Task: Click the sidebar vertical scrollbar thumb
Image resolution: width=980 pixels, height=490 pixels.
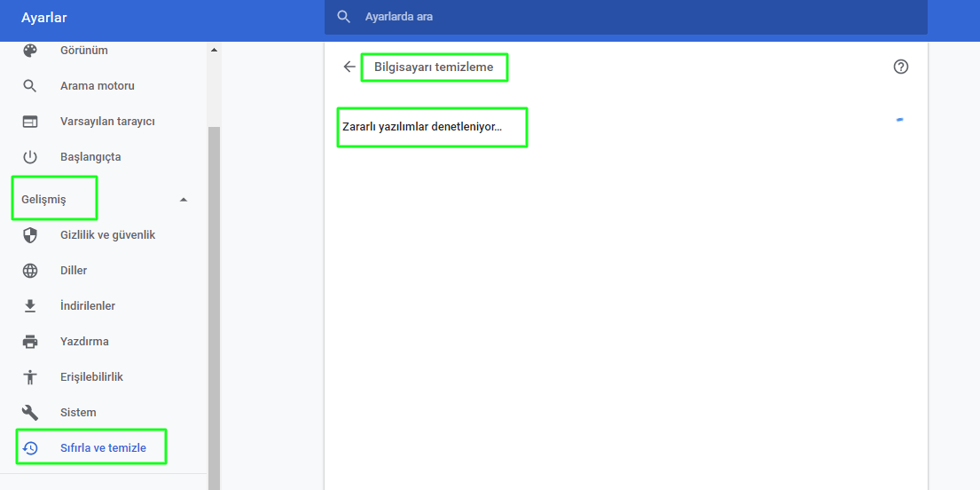Action: pyautogui.click(x=215, y=308)
